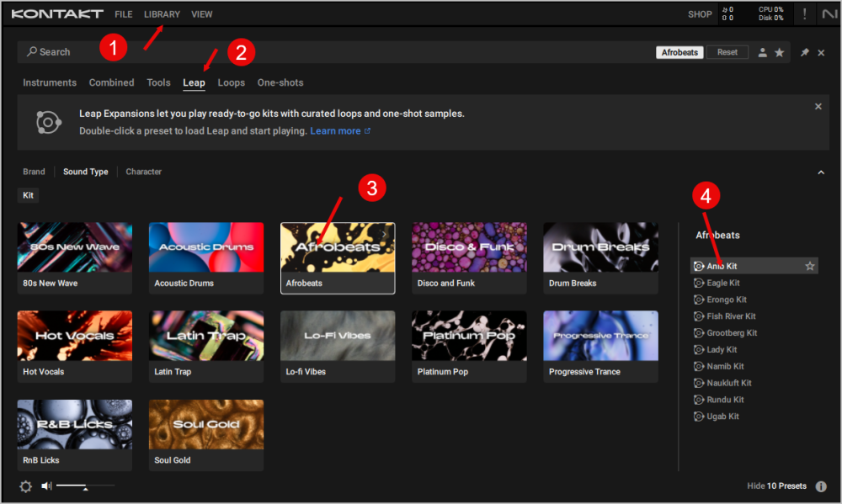Select the Ugab Kit preset

coord(722,416)
